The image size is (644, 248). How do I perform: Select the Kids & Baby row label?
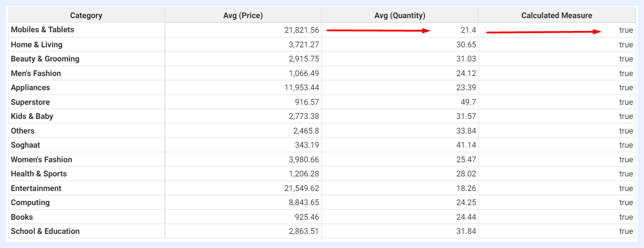point(32,116)
